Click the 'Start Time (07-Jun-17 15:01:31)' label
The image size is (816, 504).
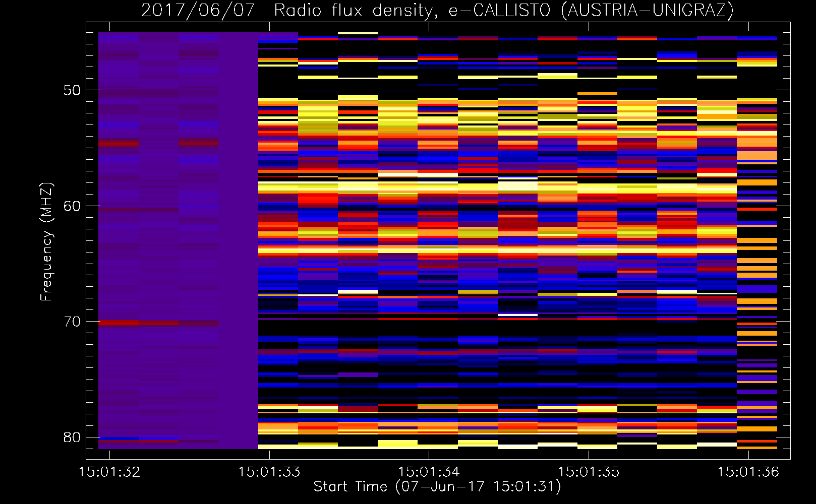[437, 487]
